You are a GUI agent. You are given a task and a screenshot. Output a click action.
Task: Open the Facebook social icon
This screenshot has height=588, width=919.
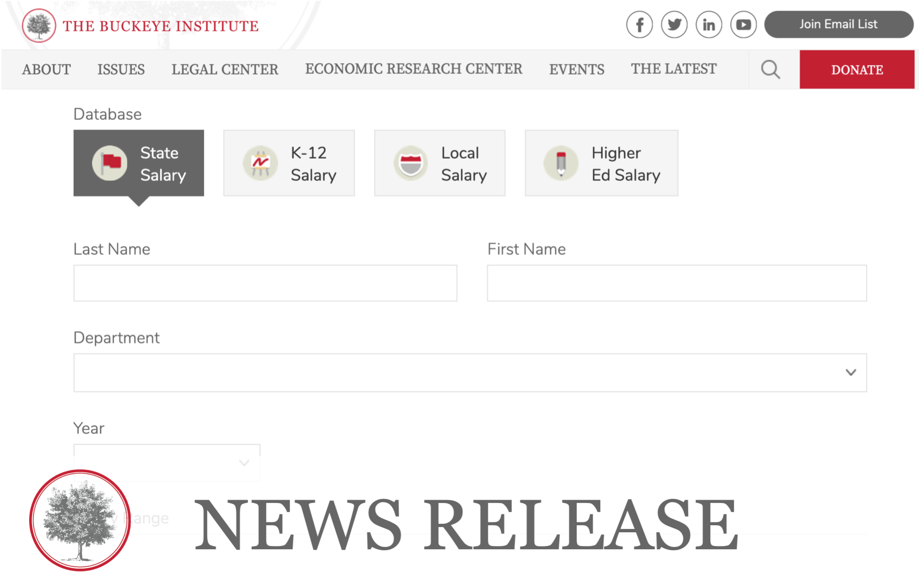pyautogui.click(x=639, y=25)
